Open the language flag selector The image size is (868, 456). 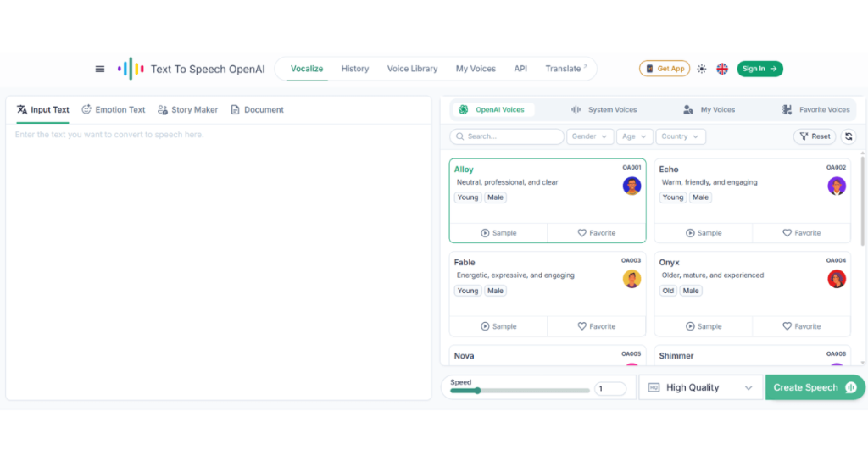pyautogui.click(x=722, y=69)
